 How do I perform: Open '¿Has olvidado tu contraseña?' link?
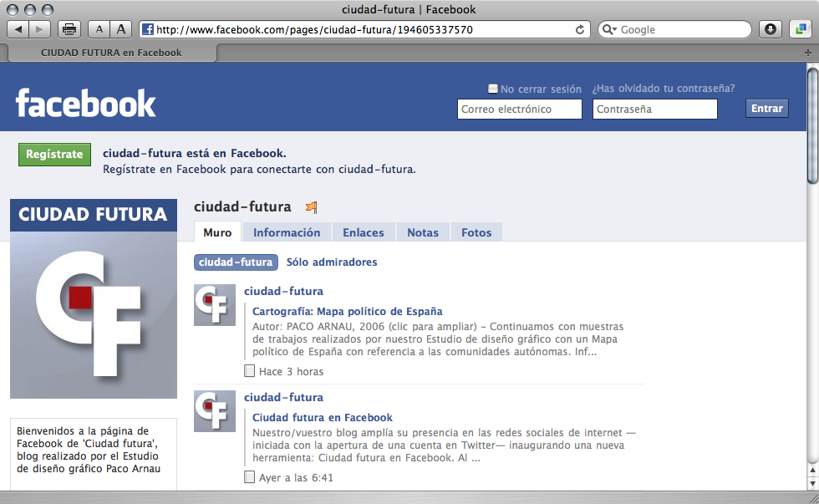[x=664, y=89]
